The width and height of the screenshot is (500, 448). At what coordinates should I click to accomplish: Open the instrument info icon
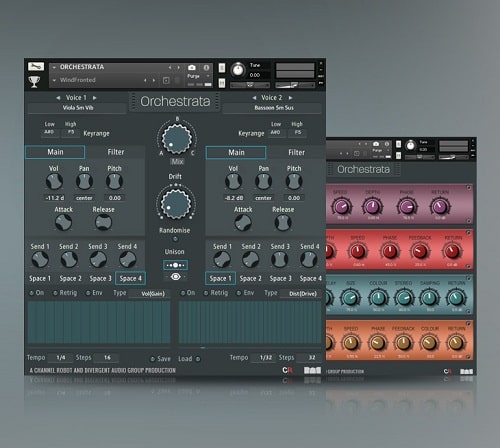(206, 68)
